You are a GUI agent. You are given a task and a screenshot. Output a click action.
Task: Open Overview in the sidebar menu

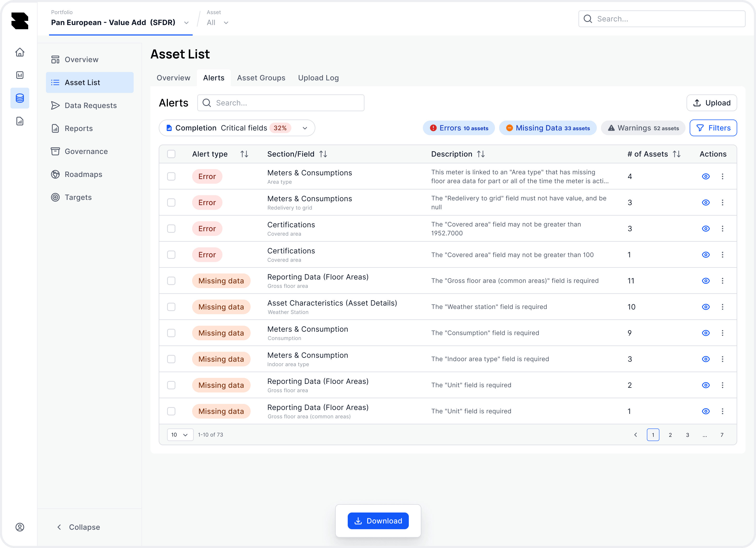click(90, 60)
